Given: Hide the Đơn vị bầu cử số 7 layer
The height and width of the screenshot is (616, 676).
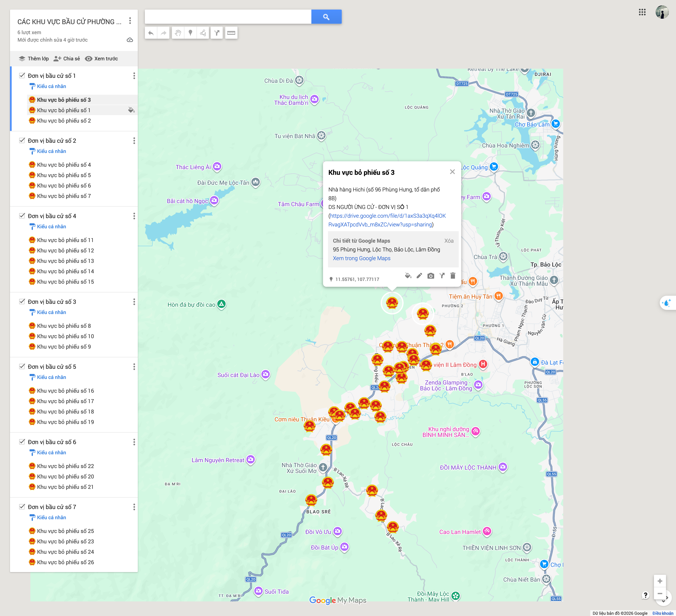Looking at the screenshot, I should coord(22,507).
